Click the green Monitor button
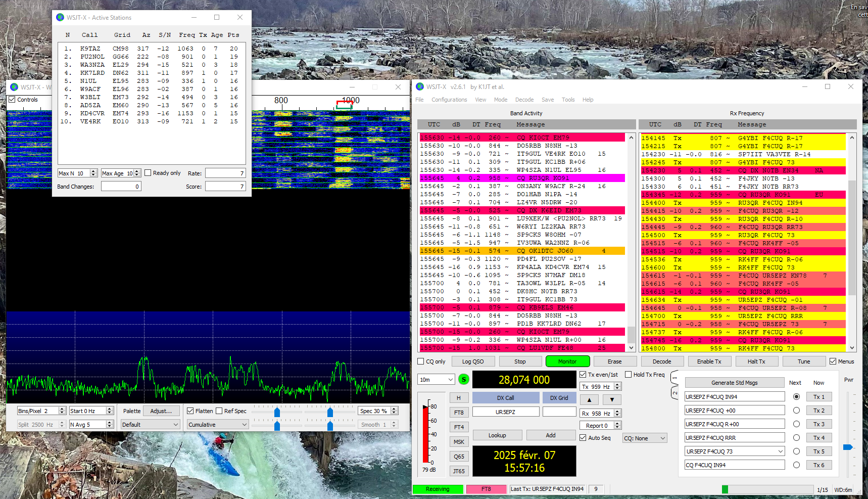Screen dimensions: 868x499 tap(567, 361)
